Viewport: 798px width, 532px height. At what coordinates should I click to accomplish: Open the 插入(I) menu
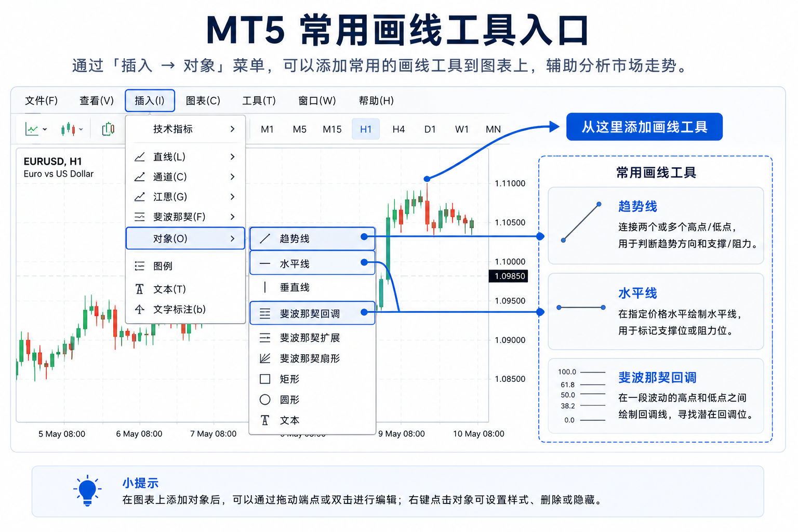tap(150, 101)
